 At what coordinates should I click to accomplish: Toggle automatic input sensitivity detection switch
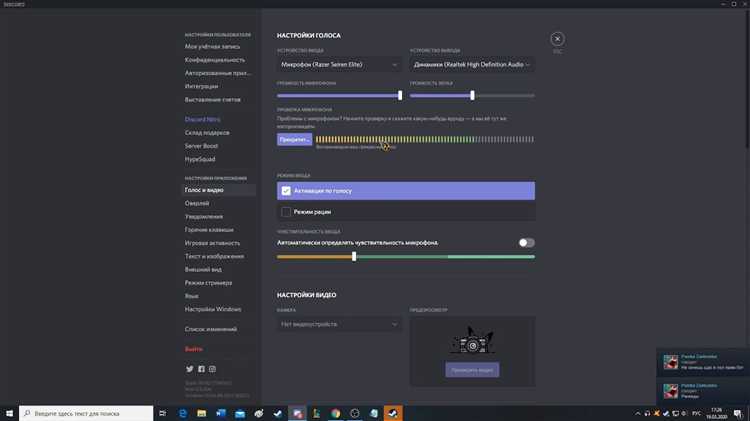coord(526,242)
